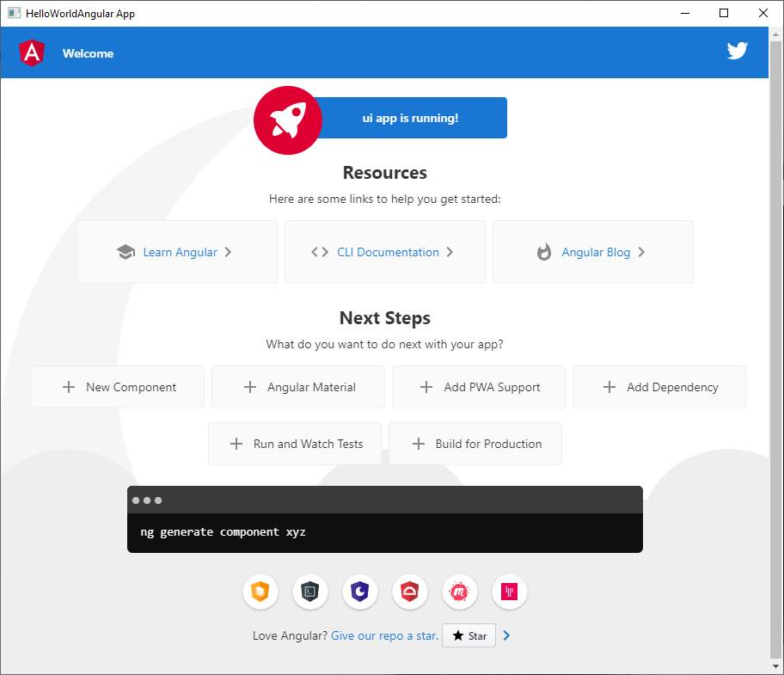Click the chevron next to Learn Angular
This screenshot has width=784, height=675.
(228, 252)
